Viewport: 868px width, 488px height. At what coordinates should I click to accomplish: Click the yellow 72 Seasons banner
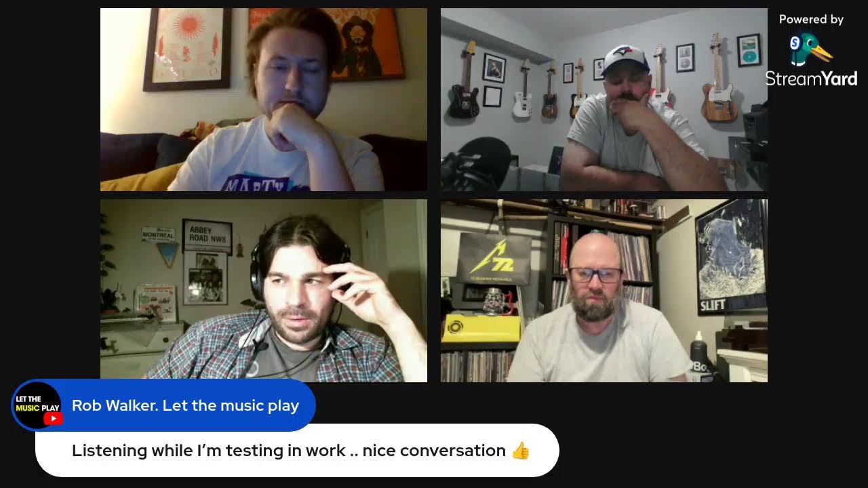[x=493, y=258]
